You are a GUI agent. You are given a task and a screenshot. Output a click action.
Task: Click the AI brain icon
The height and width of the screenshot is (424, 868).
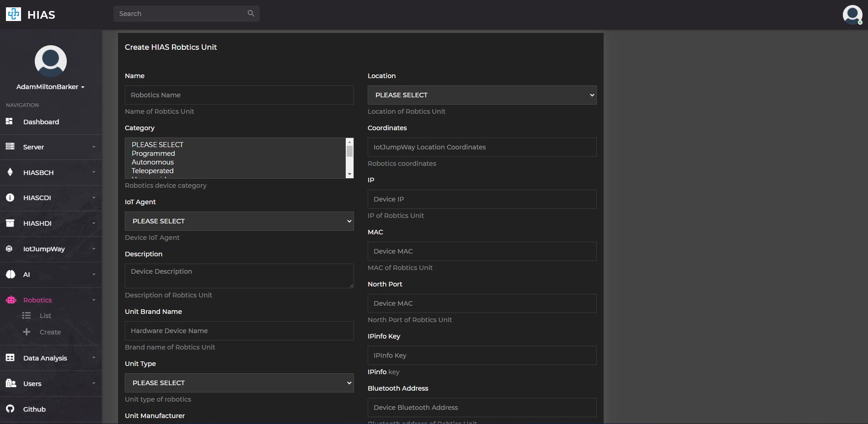(x=11, y=274)
